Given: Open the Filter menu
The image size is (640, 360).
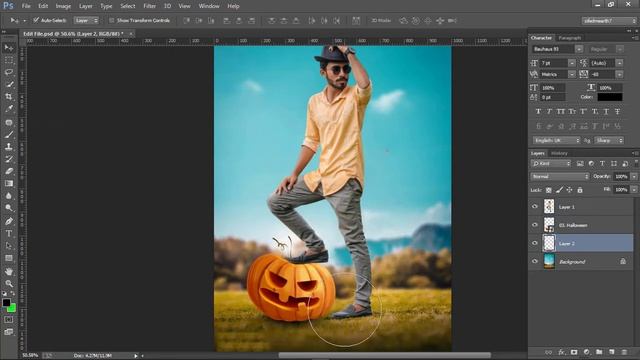Looking at the screenshot, I should point(149,6).
